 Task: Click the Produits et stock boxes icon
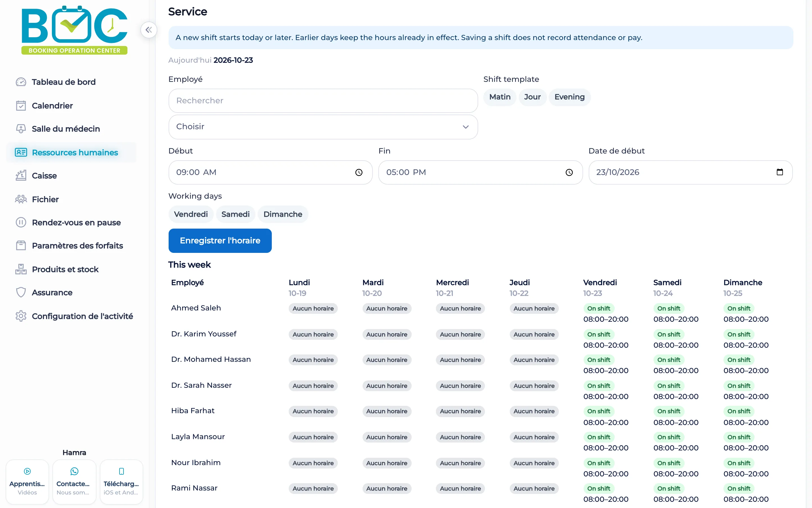(x=21, y=269)
